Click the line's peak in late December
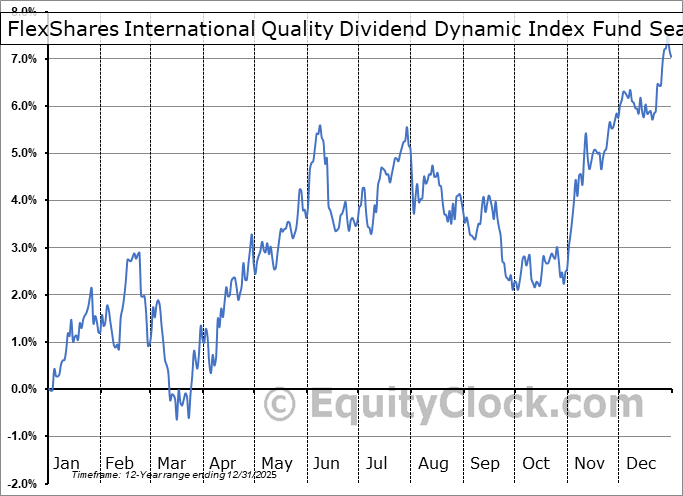The height and width of the screenshot is (496, 683). pyautogui.click(x=667, y=46)
